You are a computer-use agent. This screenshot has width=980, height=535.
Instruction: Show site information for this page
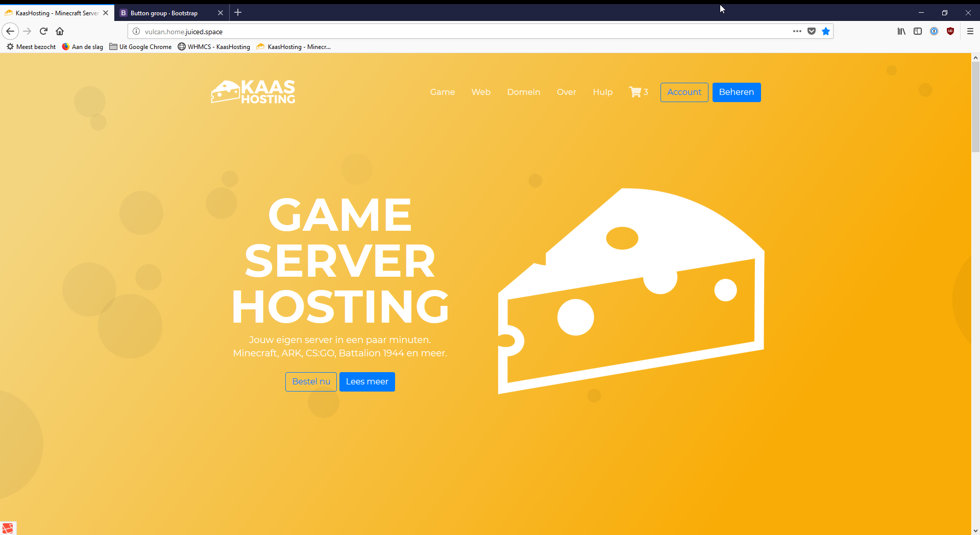[136, 31]
